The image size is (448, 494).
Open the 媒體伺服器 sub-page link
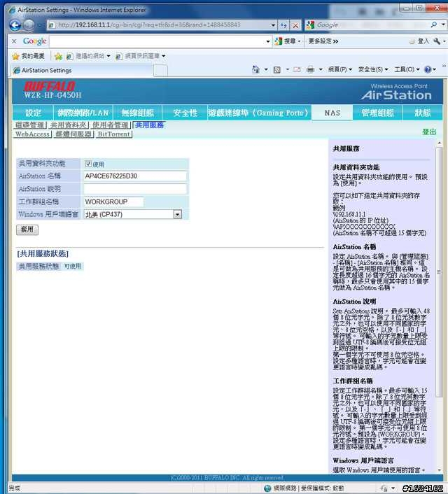point(73,134)
